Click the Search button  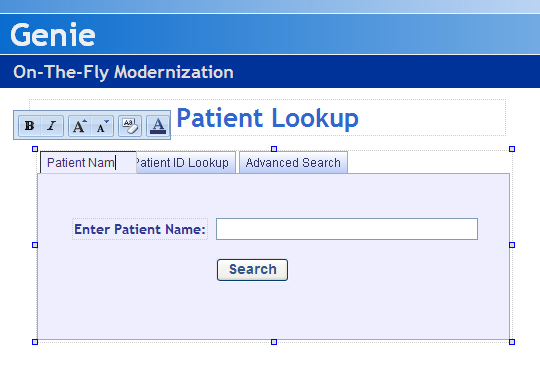pos(252,270)
